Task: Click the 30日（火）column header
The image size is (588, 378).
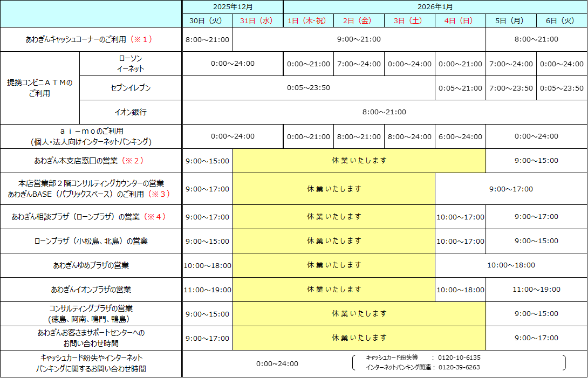Action: [207, 20]
